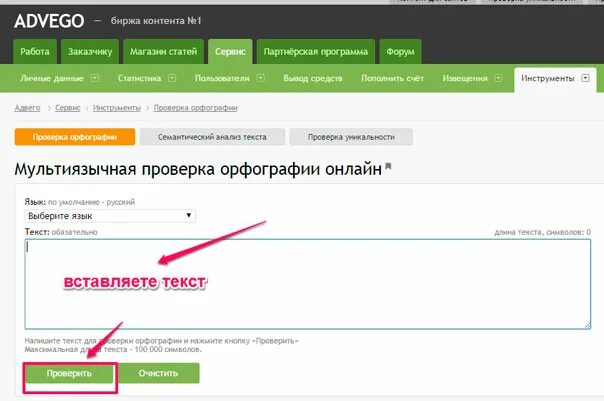Click the Язык label
Screen dimensions: 604x401
[x=35, y=202]
